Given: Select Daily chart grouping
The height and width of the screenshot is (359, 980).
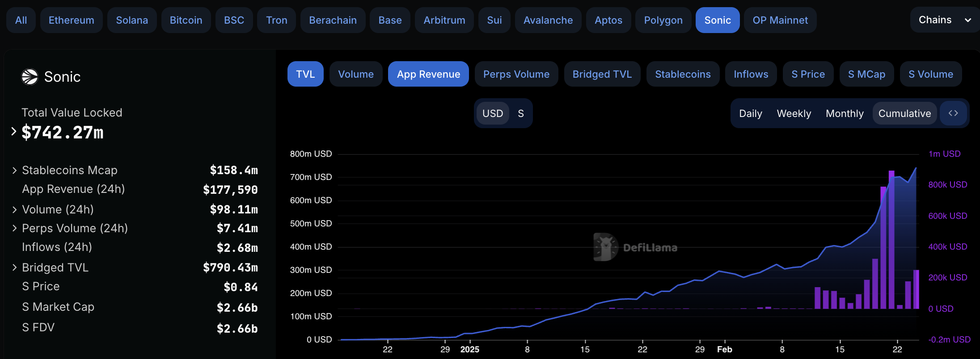Looking at the screenshot, I should pyautogui.click(x=751, y=113).
